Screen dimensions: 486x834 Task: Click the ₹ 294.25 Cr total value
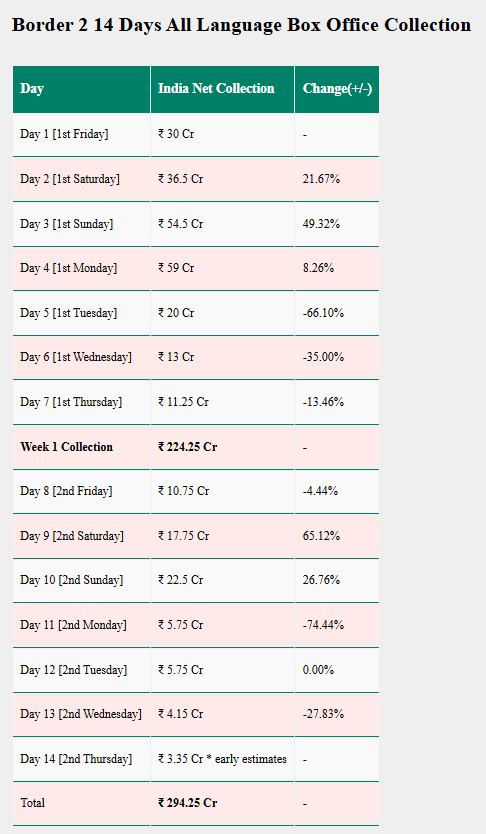[187, 803]
